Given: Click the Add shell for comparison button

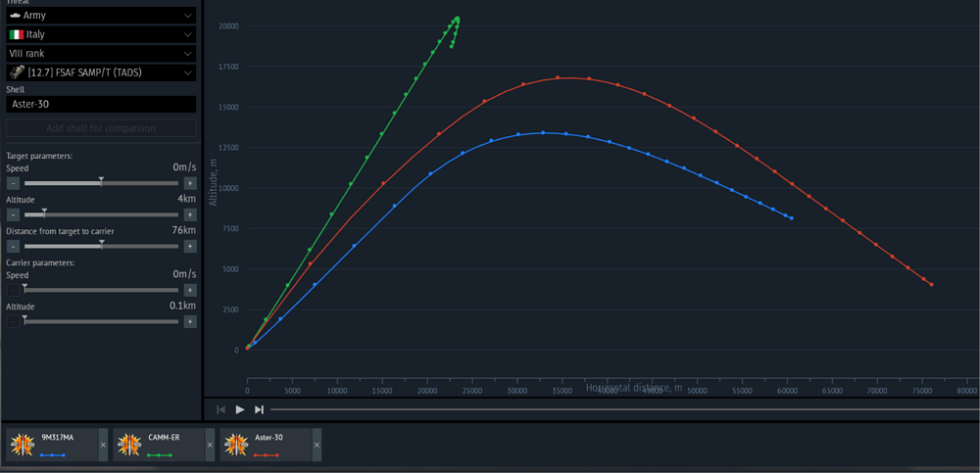Looking at the screenshot, I should click(x=101, y=128).
